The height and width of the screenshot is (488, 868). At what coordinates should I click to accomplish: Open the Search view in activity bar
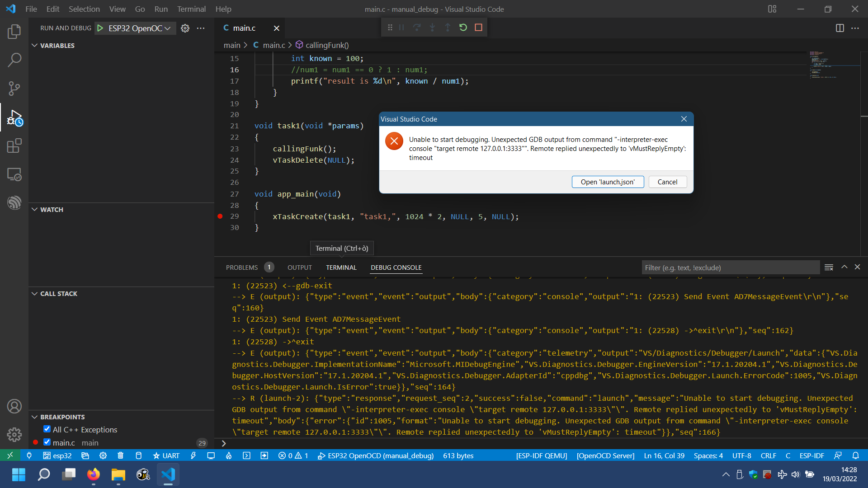coord(14,60)
